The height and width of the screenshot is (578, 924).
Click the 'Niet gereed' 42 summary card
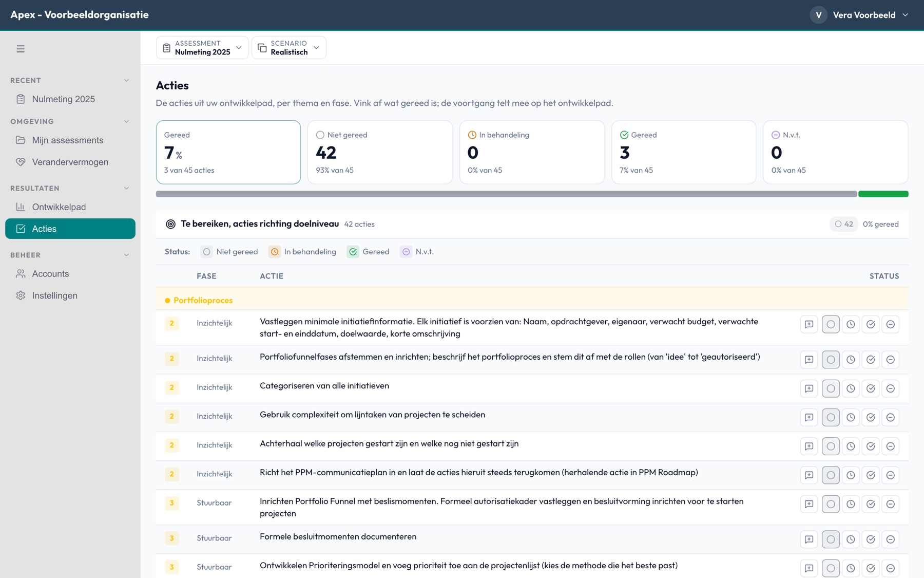pos(380,152)
